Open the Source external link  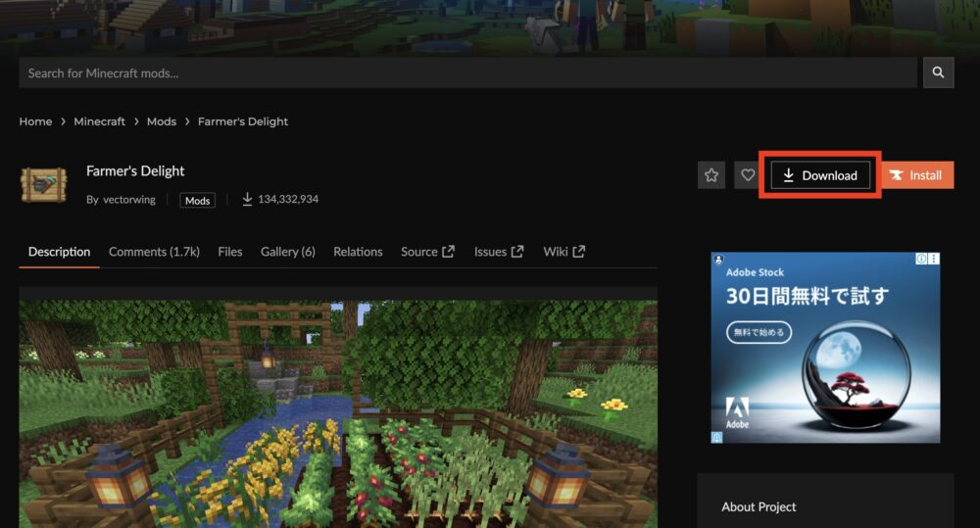(x=427, y=251)
